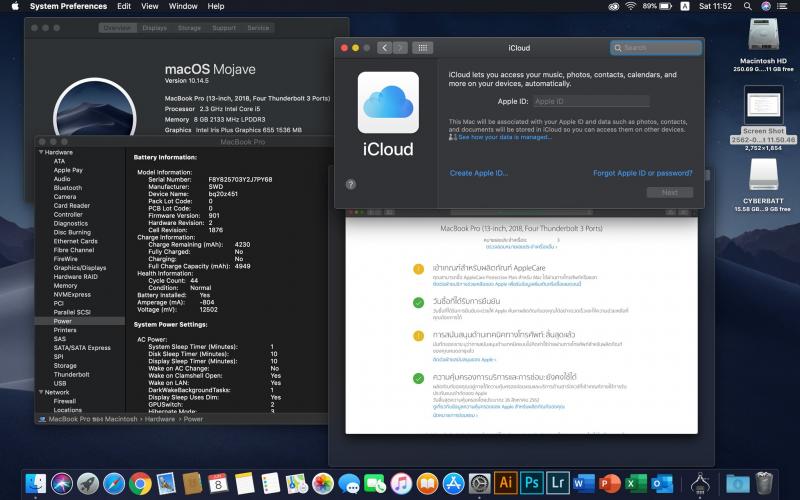800x500 pixels.
Task: Switch to the Displays tab
Action: (154, 28)
